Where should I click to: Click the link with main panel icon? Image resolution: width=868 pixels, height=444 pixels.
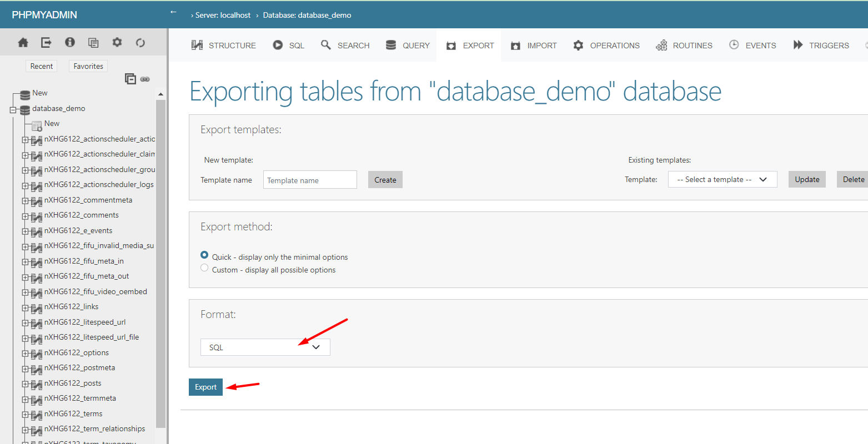pyautogui.click(x=145, y=79)
